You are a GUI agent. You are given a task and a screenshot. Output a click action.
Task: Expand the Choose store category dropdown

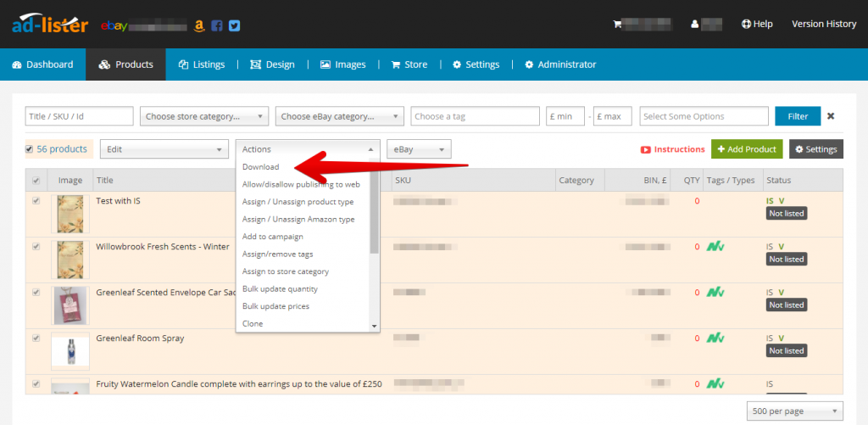[x=204, y=116]
